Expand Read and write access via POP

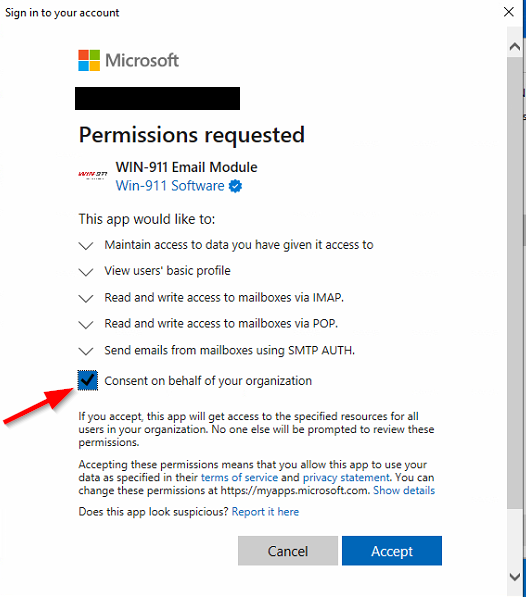(x=86, y=324)
